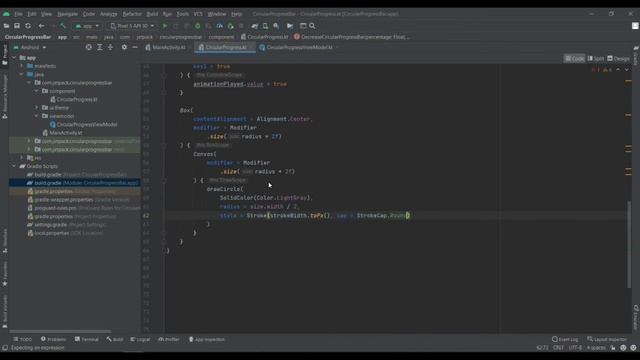
Task: Open the Build menu
Action: (x=152, y=14)
